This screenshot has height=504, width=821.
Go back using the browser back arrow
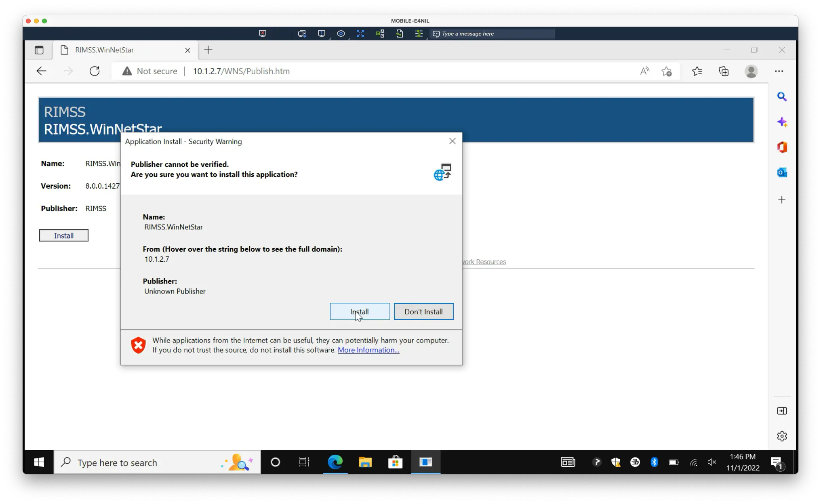coord(42,71)
